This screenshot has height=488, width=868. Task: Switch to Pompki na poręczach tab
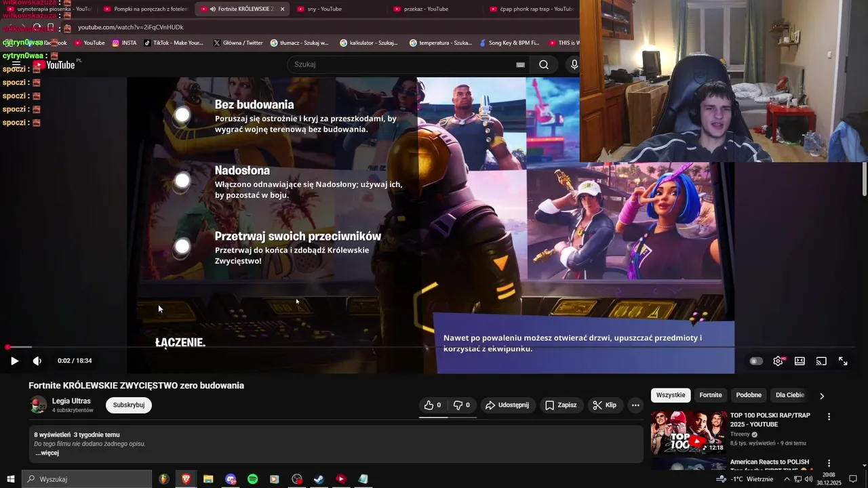(145, 9)
